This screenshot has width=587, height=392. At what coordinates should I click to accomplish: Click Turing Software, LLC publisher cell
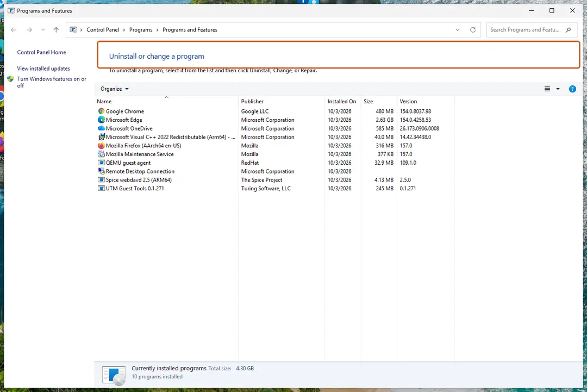(x=266, y=188)
